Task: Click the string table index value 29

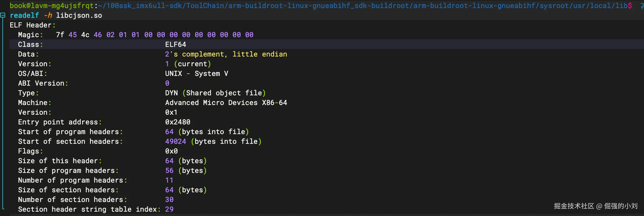Action: pos(169,209)
